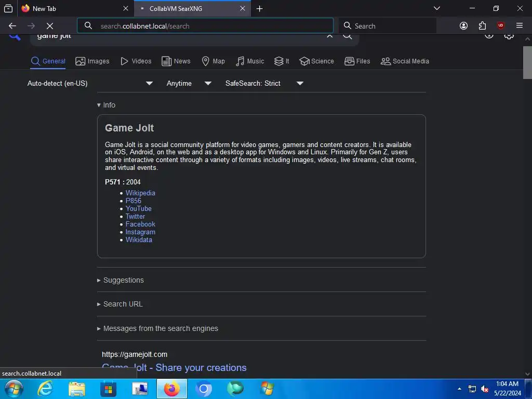Switch to the New Tab tab
Viewport: 532px width, 399px height.
(76, 8)
